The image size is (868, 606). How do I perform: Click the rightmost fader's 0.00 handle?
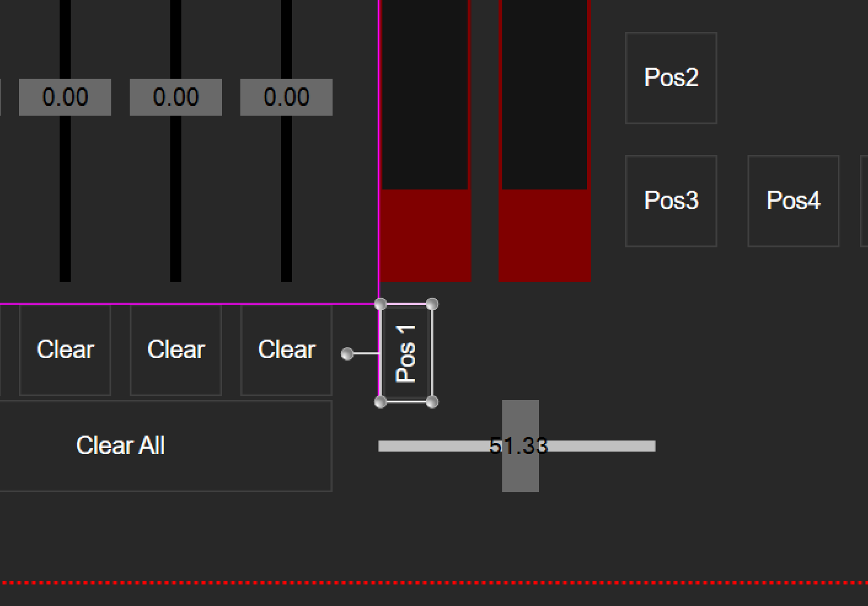pos(286,97)
